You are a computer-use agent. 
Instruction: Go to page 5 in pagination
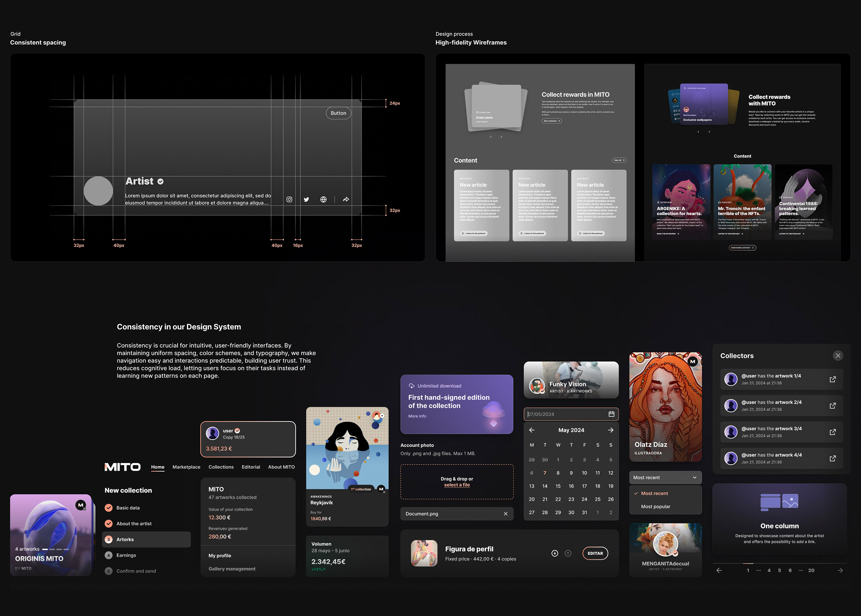tap(779, 571)
